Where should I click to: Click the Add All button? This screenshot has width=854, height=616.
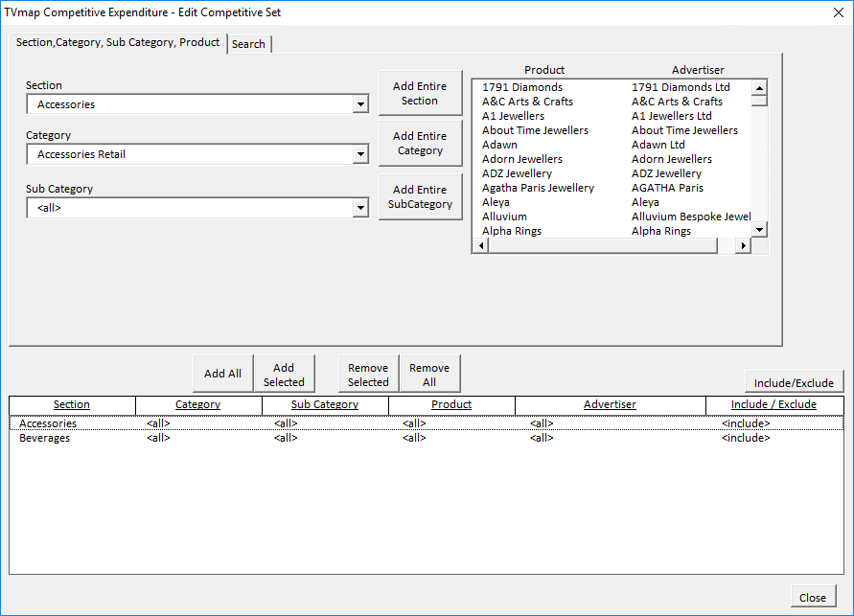[x=222, y=374]
